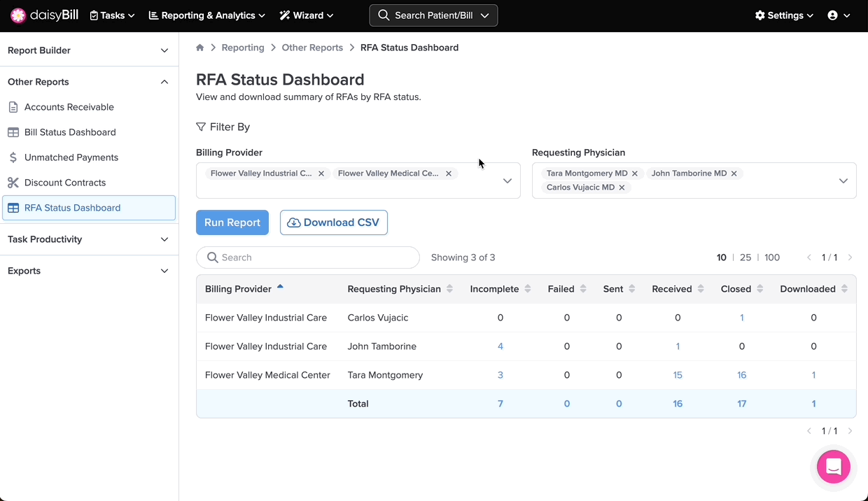Sort table by Incomplete column
The width and height of the screenshot is (868, 501).
coord(528,289)
